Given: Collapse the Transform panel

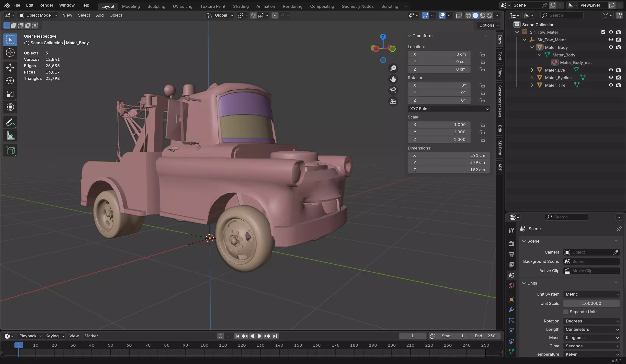Looking at the screenshot, I should point(409,36).
